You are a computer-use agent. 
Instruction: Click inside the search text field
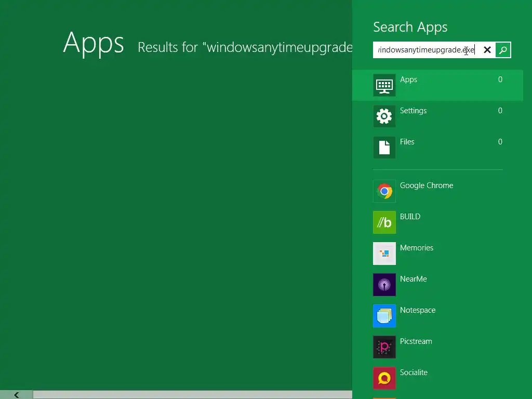427,50
